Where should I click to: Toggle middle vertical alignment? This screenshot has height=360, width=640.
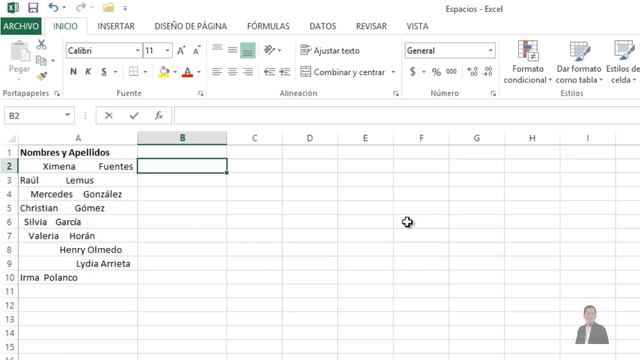point(232,50)
